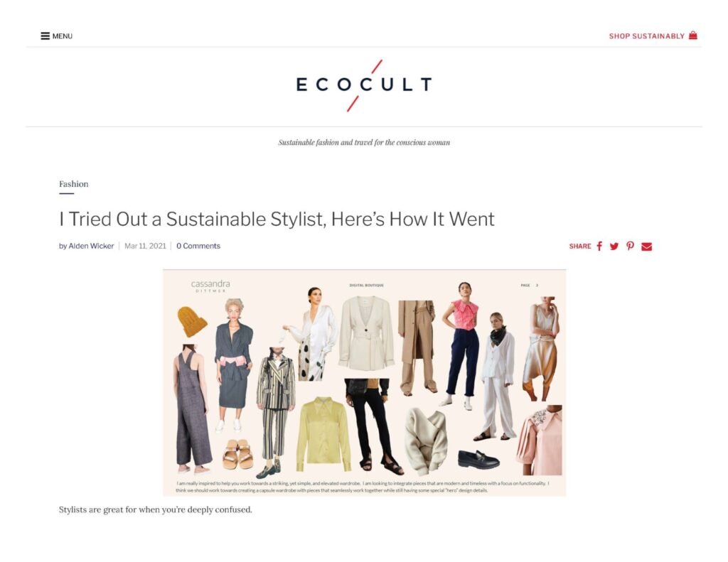Click the Cassandra Dittmer boutique image
This screenshot has height=562, width=728.
coord(365,383)
